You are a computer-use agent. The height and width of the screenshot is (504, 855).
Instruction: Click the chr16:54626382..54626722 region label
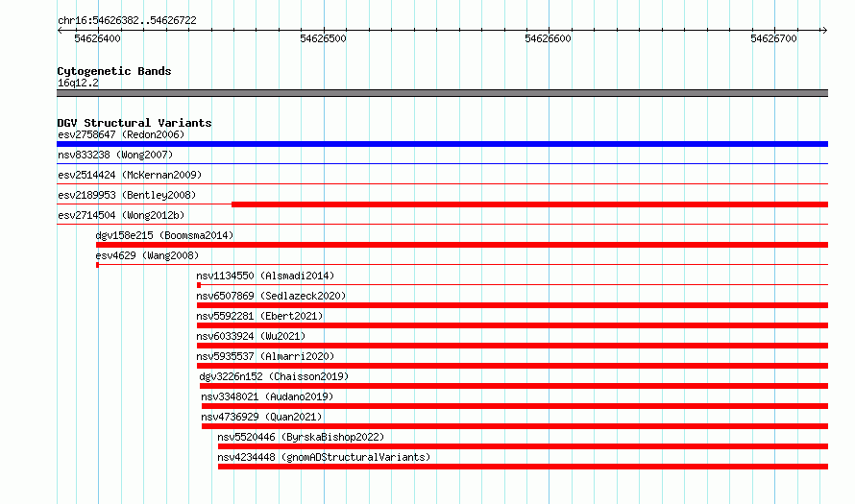127,20
